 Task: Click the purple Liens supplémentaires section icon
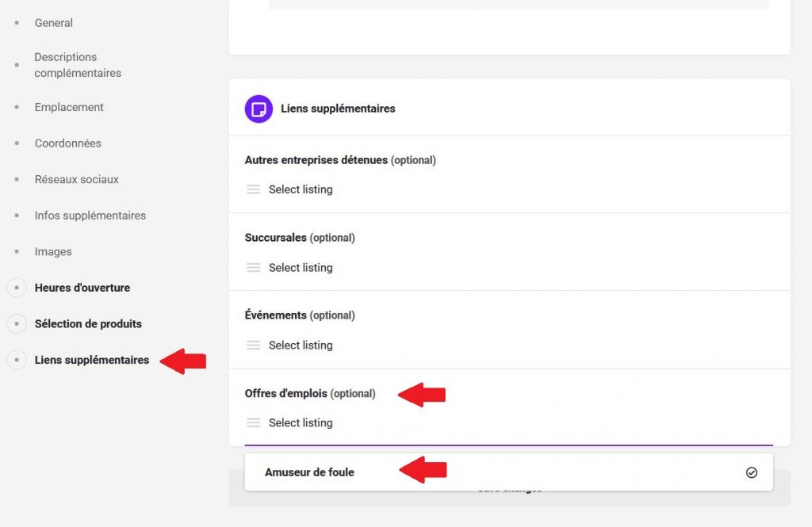click(259, 109)
